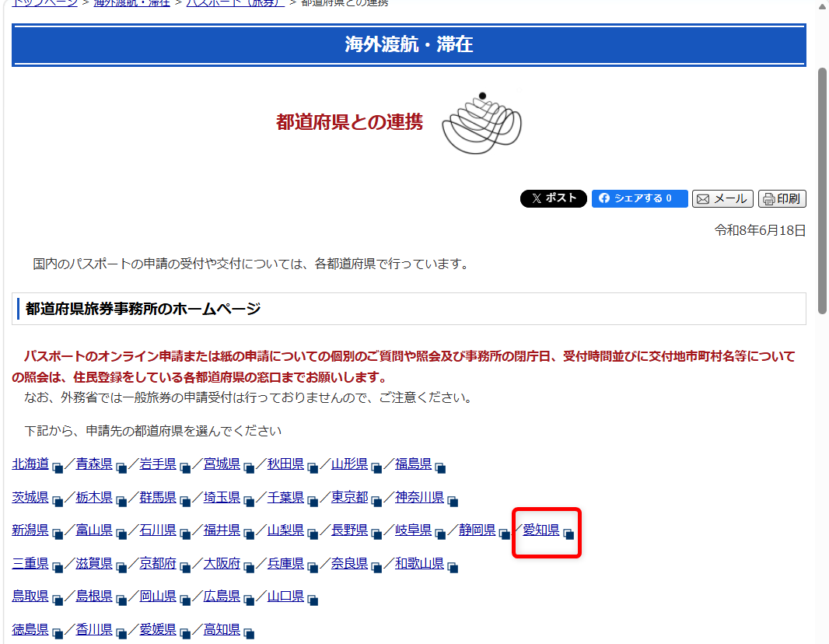
Task: Open the 大阪府 link
Action: click(222, 563)
